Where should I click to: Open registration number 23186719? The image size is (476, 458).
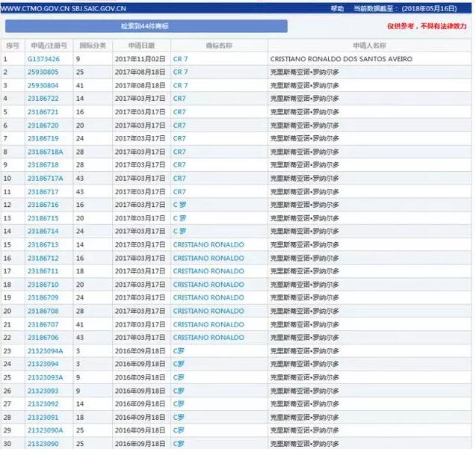(43, 138)
